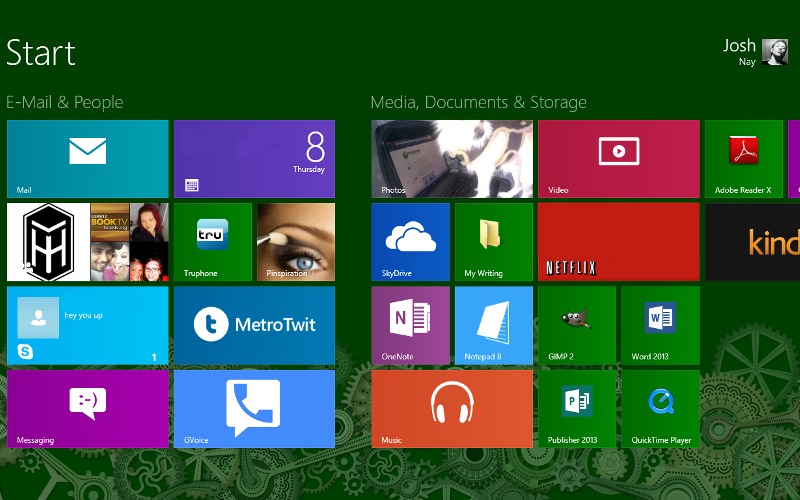Open the Photos tile

452,159
